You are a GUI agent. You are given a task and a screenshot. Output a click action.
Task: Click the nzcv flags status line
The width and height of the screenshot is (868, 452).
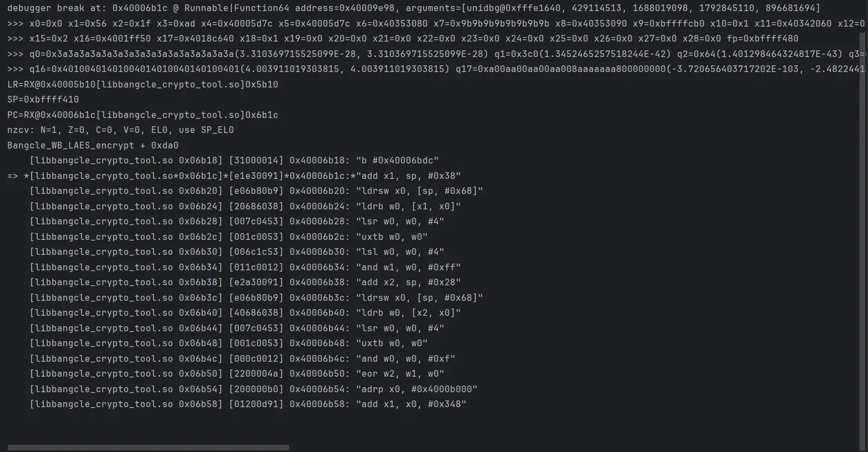121,130
